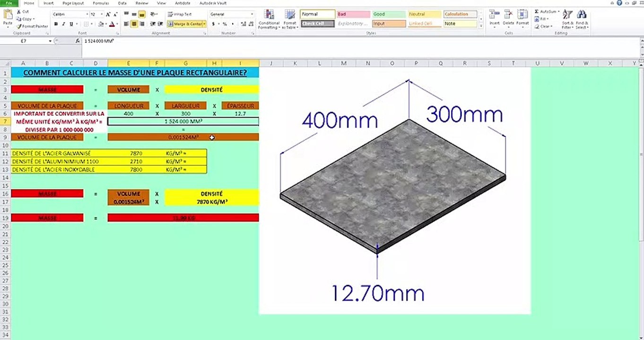Open Sort & Filter
This screenshot has height=340, width=644.
(568, 19)
